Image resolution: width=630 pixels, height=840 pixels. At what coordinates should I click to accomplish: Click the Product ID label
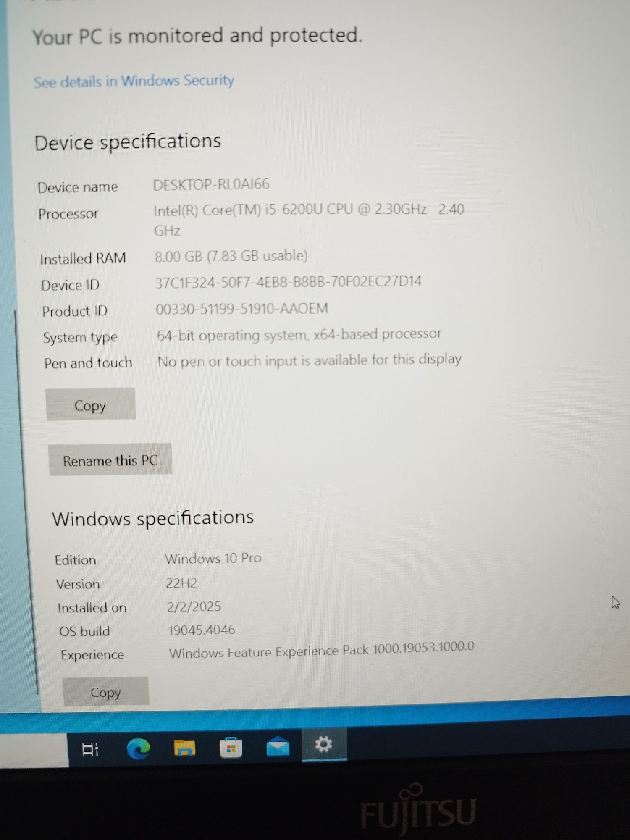75,311
